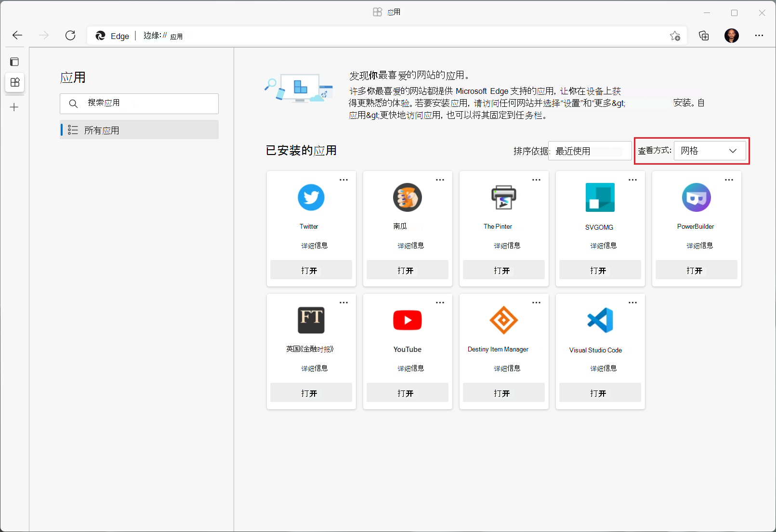The height and width of the screenshot is (532, 776).
Task: Open the Collections icon in toolbar
Action: 704,36
